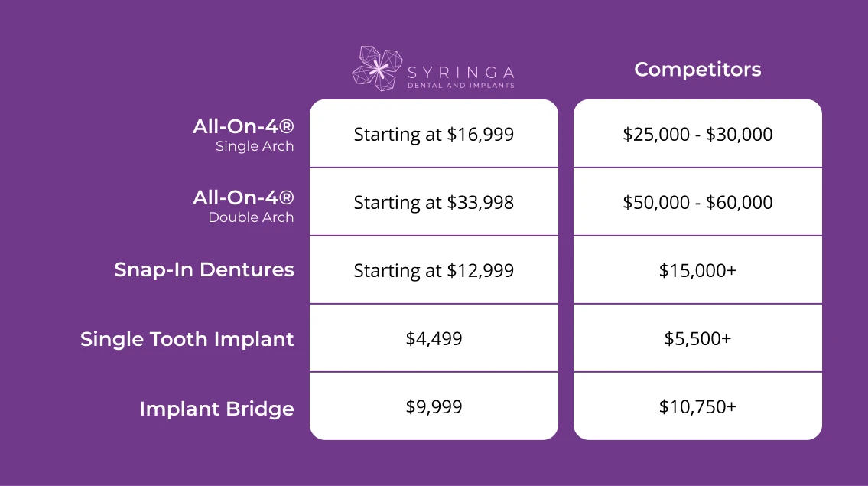Select the Competitors column header
The image size is (868, 486).
697,70
